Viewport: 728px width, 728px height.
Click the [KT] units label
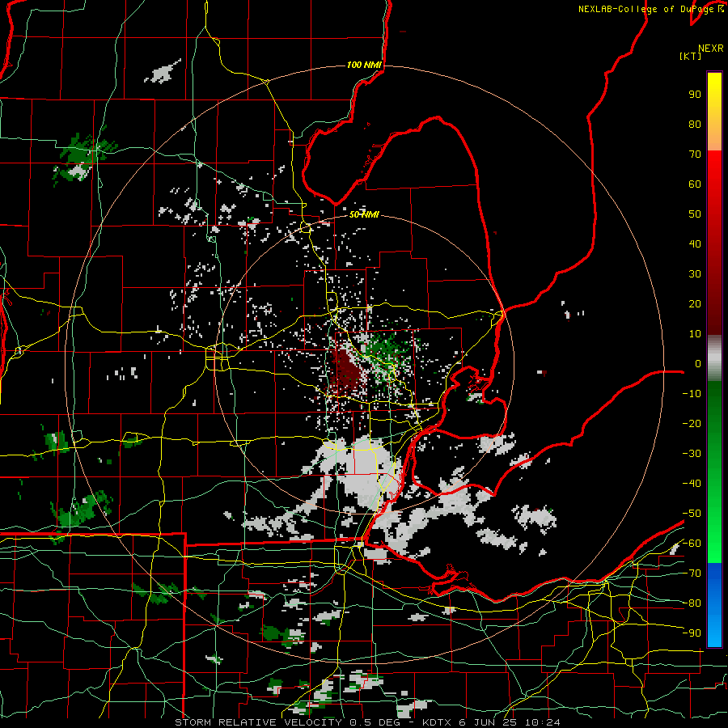tap(691, 56)
